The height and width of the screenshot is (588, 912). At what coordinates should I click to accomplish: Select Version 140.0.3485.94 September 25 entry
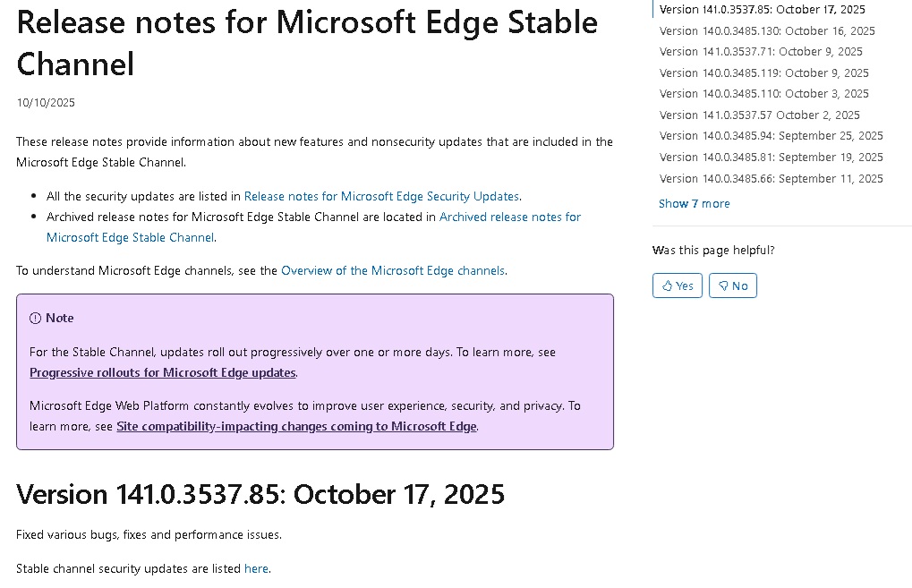(x=771, y=135)
